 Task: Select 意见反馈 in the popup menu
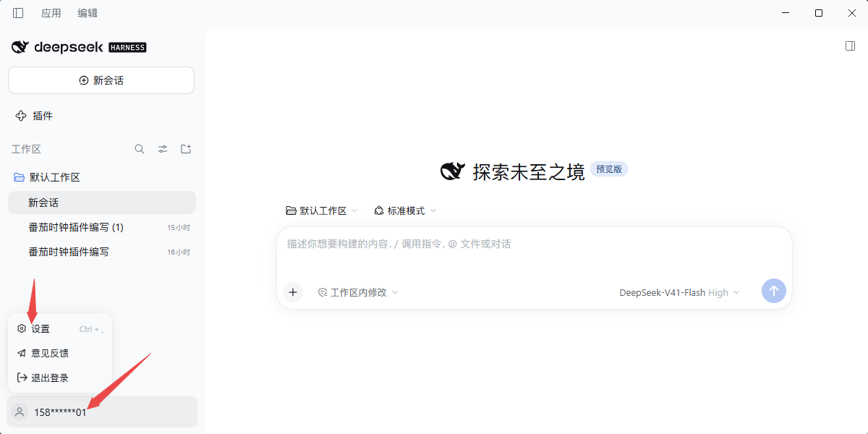[x=60, y=354]
